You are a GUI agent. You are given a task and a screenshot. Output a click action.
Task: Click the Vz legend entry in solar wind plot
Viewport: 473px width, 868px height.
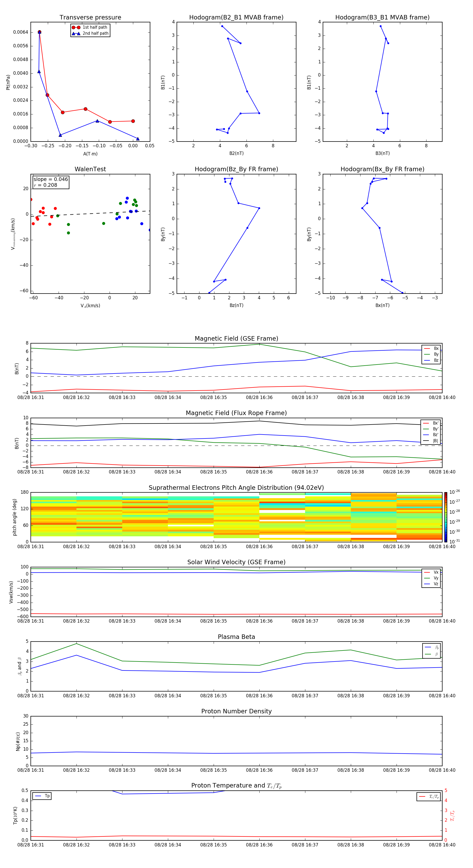(431, 584)
